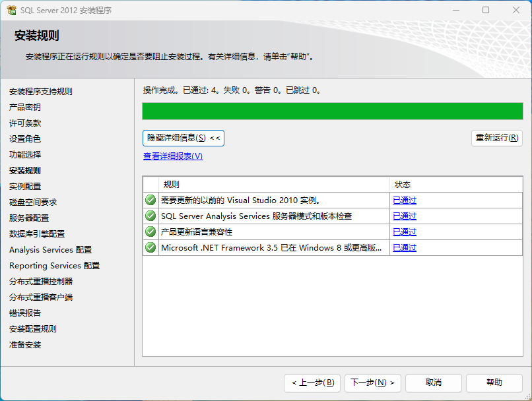532x401 pixels.
Task: Click the 操作完成 summary status text
Action: coord(232,90)
